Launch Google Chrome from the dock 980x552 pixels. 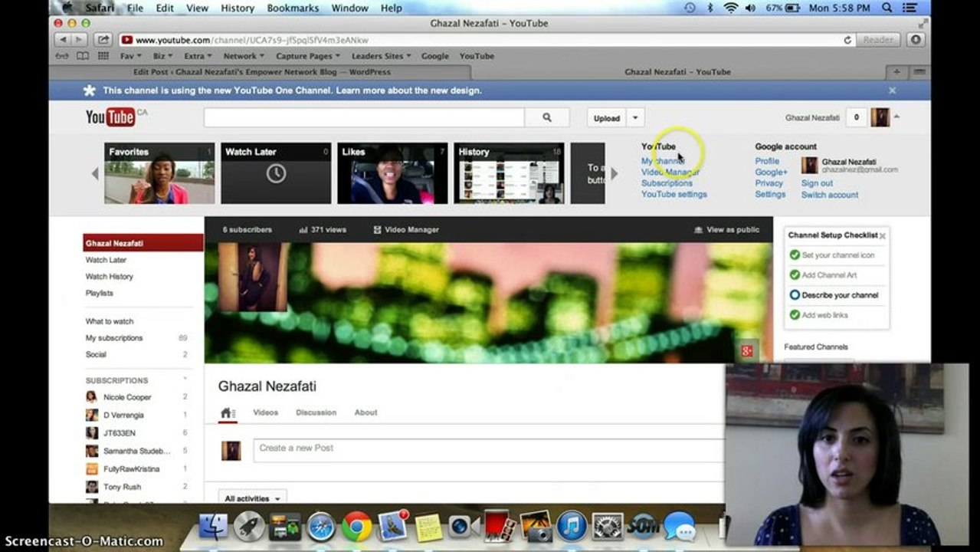tap(356, 527)
